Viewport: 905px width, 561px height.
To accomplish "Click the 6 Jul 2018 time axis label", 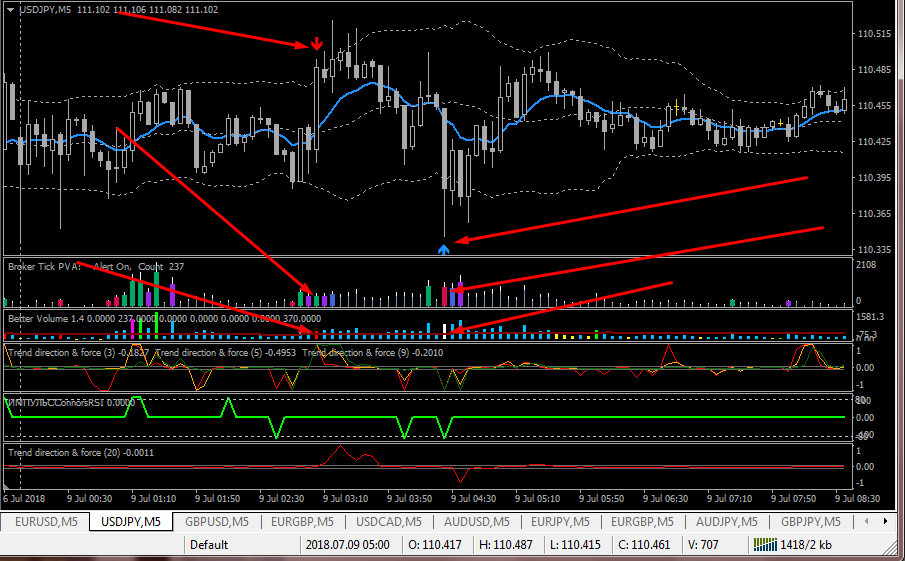I will [24, 499].
